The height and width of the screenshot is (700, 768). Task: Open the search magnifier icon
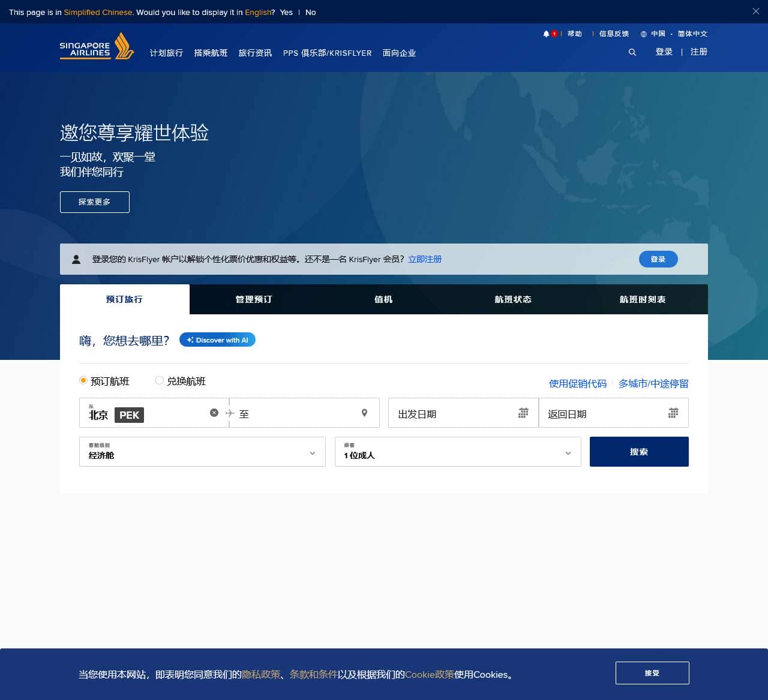click(632, 52)
